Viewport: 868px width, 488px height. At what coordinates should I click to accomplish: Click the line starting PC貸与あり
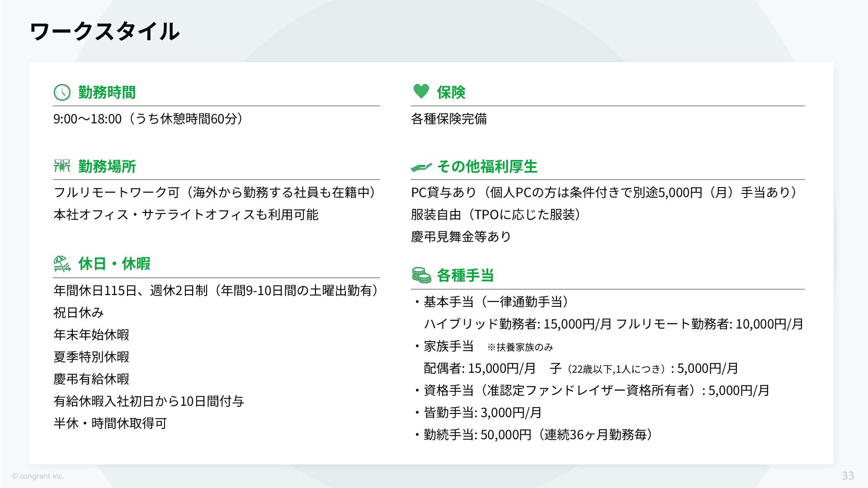[604, 192]
